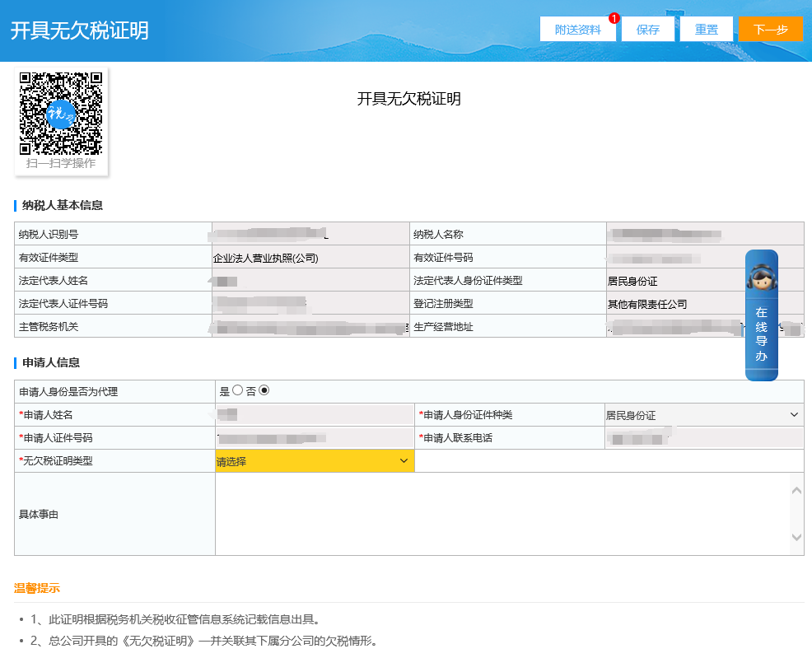Viewport: 812px width, 658px height.
Task: Click the 申请人证件号码 input field
Action: (315, 438)
